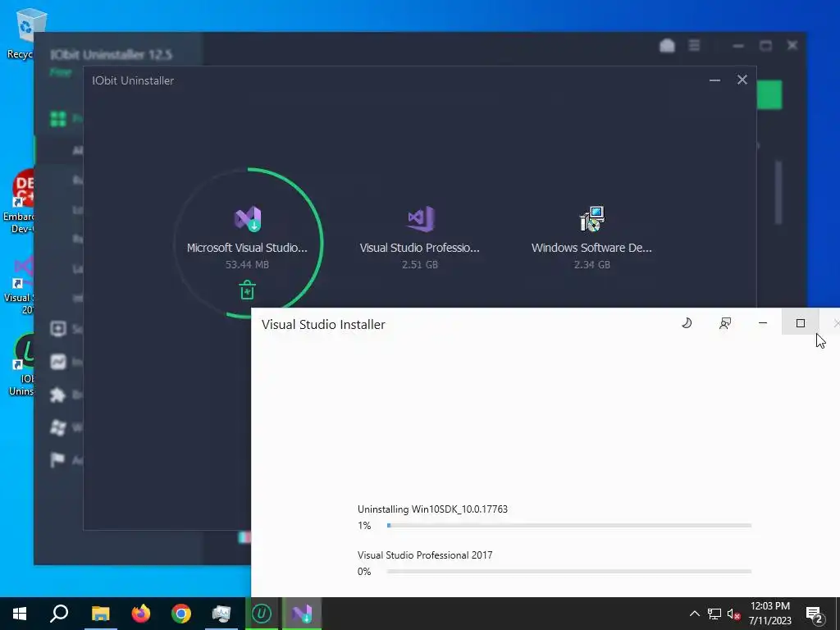
Task: Click the Windows Software Development Kit icon
Action: pos(592,218)
